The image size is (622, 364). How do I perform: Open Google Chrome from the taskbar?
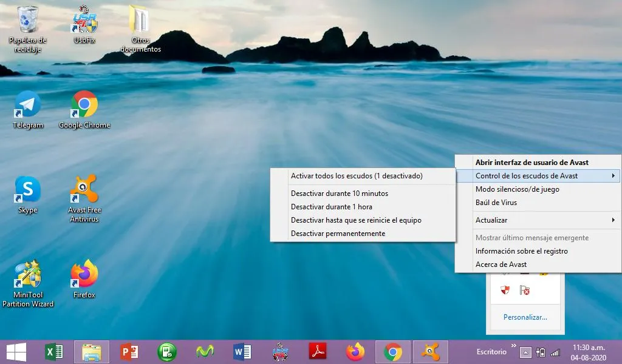[393, 351]
